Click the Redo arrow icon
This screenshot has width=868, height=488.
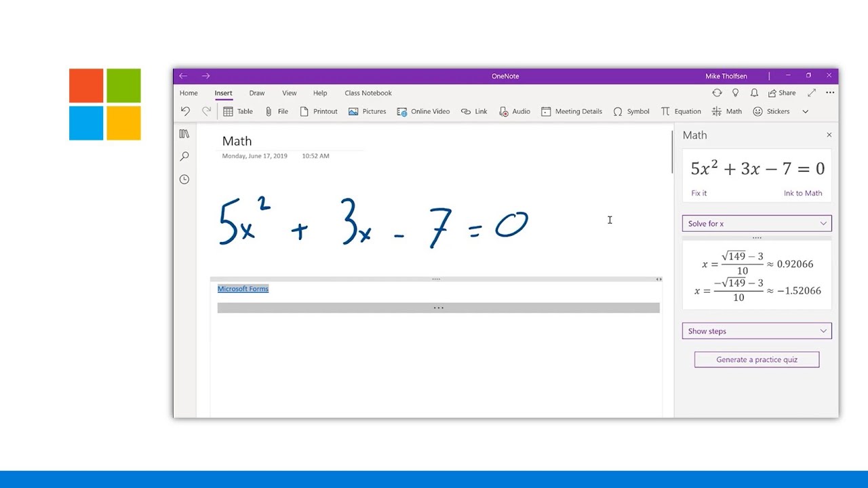tap(206, 111)
